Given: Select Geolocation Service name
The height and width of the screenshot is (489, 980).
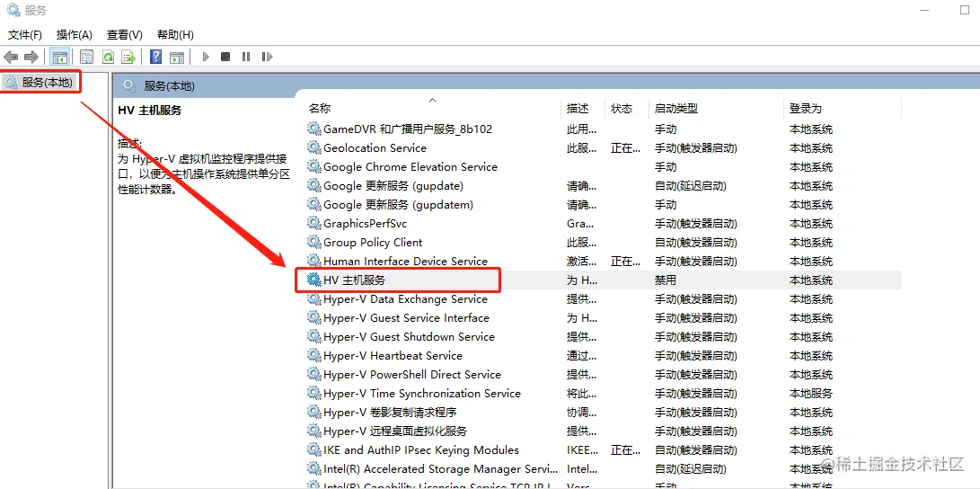Looking at the screenshot, I should (375, 147).
